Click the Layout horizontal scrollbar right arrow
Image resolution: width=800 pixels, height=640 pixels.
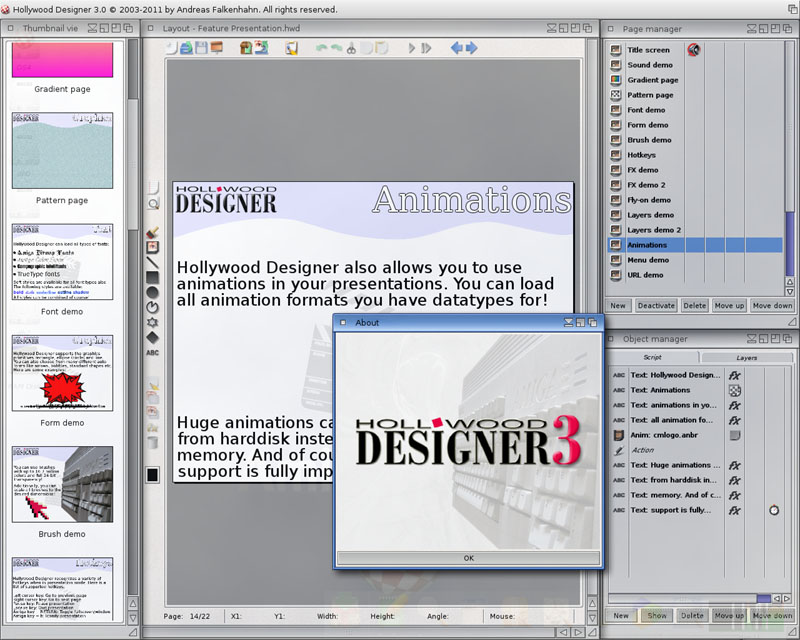tap(578, 632)
